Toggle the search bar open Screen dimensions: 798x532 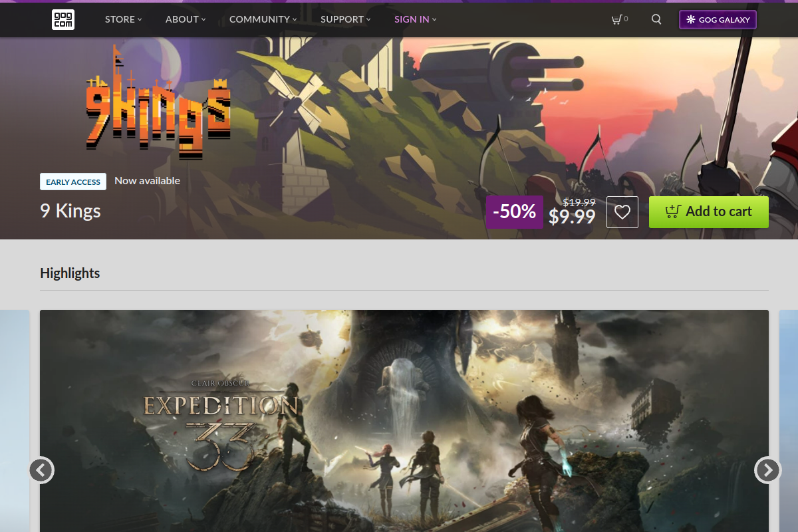[x=656, y=19]
